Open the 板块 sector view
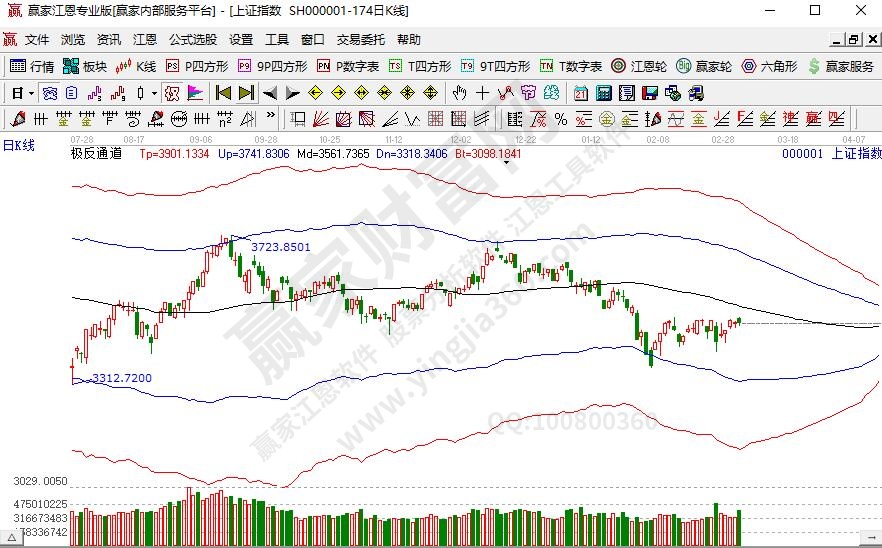This screenshot has width=882, height=548. 84,66
